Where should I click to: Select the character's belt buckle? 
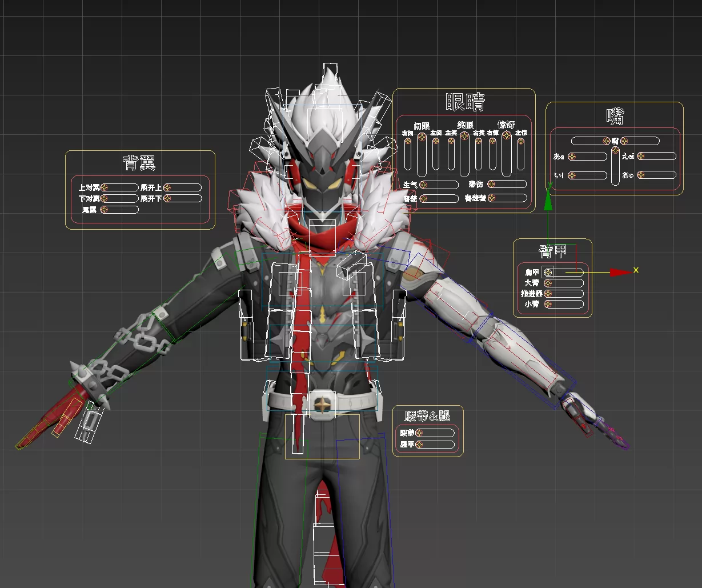click(x=323, y=403)
